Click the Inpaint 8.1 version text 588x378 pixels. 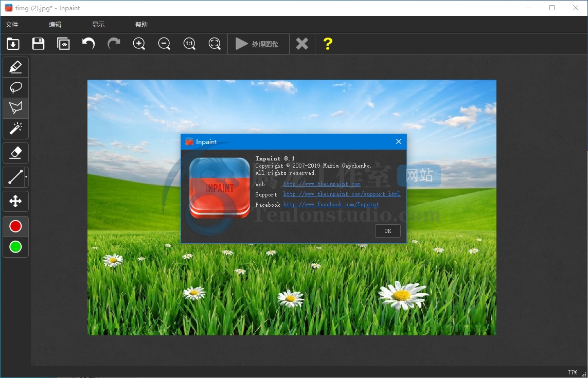pos(275,158)
